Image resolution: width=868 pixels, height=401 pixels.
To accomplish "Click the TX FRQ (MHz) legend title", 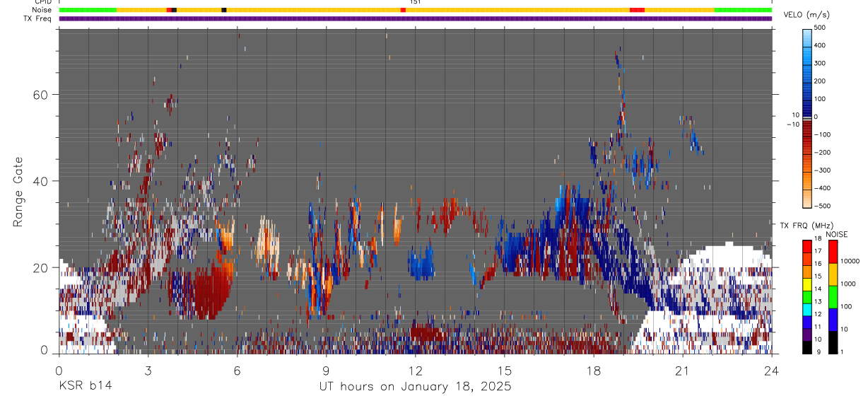I will tap(805, 225).
